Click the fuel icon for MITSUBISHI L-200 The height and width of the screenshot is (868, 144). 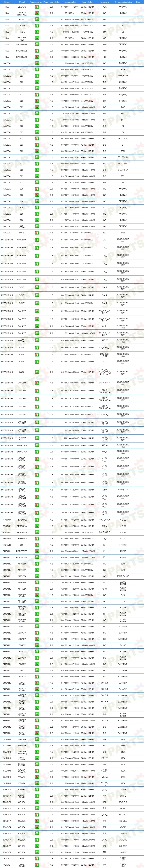pyautogui.click(x=37, y=347)
